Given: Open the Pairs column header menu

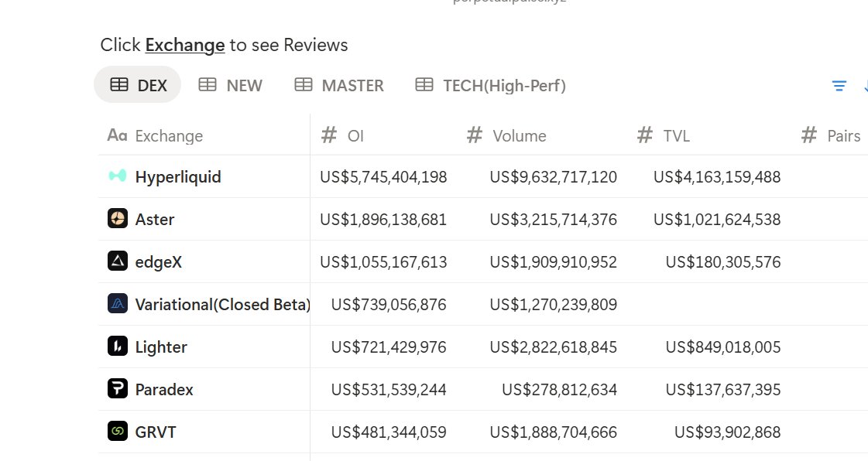Looking at the screenshot, I should [x=842, y=136].
